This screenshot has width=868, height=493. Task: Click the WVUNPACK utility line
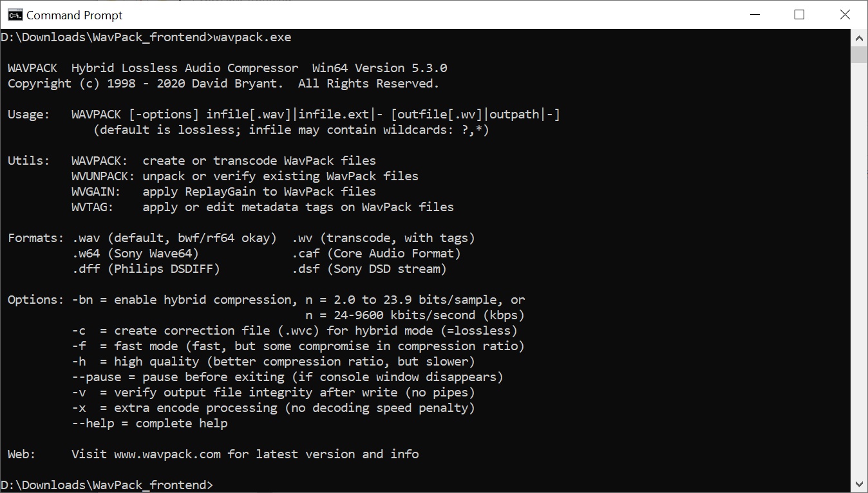[x=245, y=176]
